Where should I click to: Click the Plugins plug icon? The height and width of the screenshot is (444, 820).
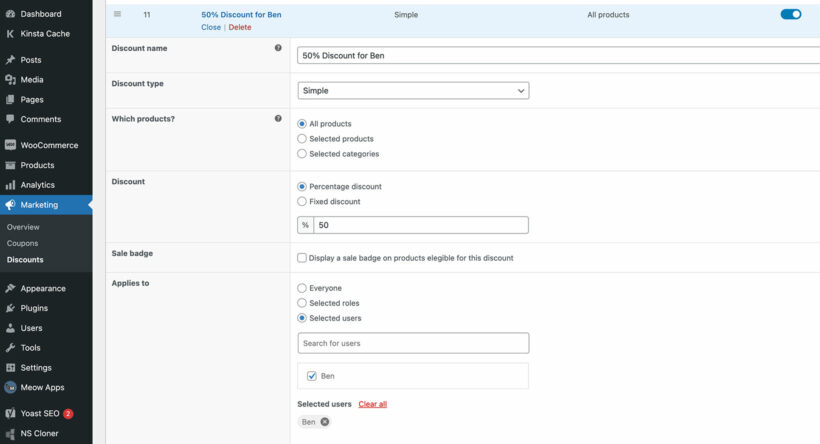point(10,308)
